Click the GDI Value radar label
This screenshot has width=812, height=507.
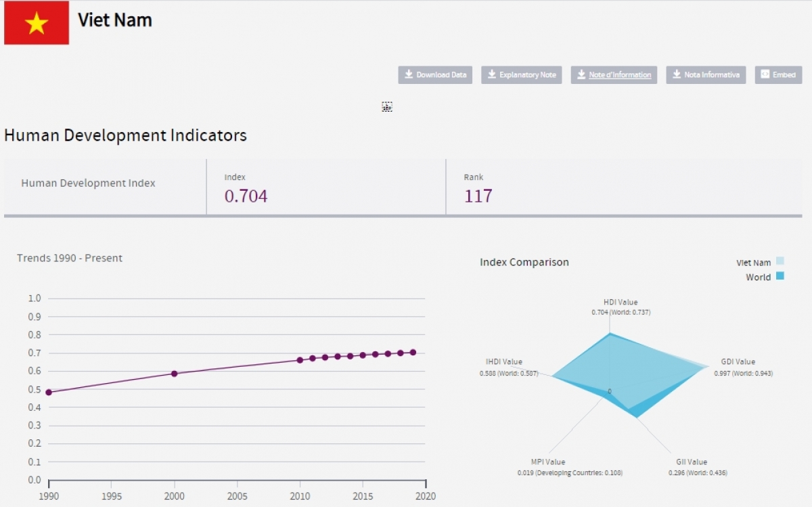[x=738, y=362]
